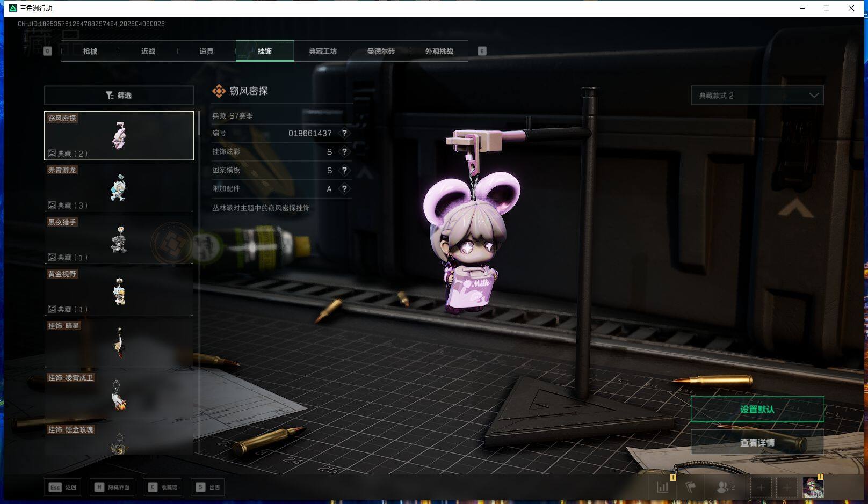This screenshot has height=504, width=868.
Task: Go to the 典藏工坊 tab
Action: 323,51
